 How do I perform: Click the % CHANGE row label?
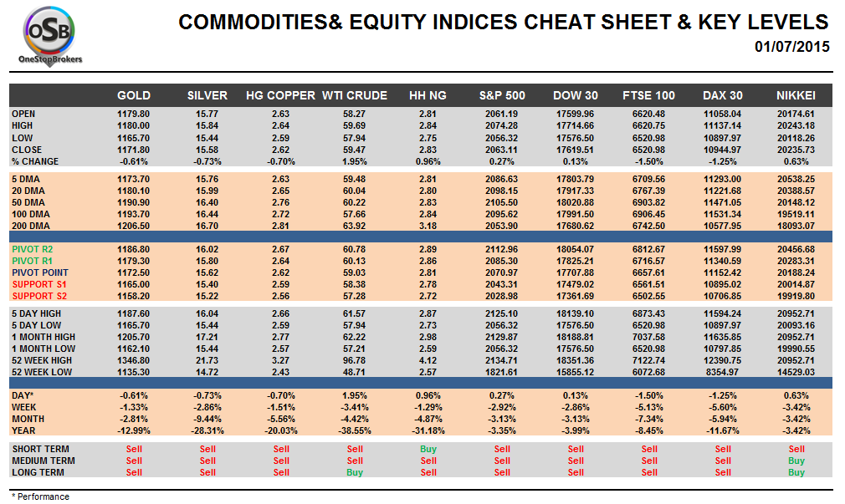tap(35, 160)
